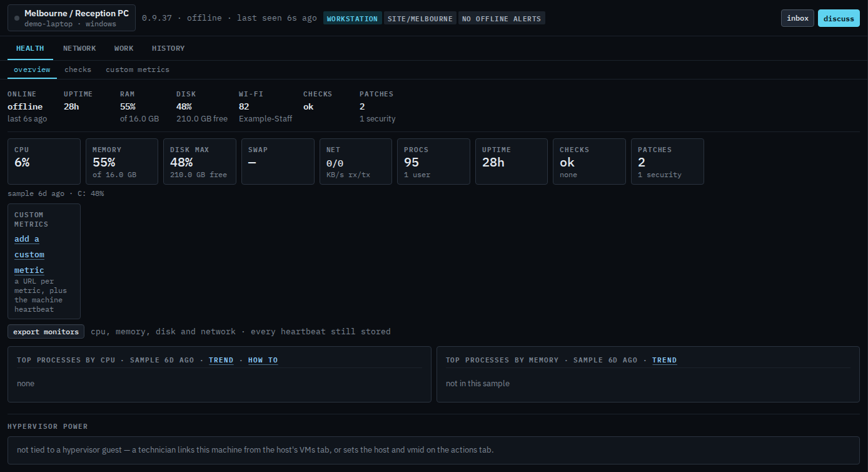Click 'none' under top processes by CPU
The width and height of the screenshot is (868, 472).
point(26,383)
